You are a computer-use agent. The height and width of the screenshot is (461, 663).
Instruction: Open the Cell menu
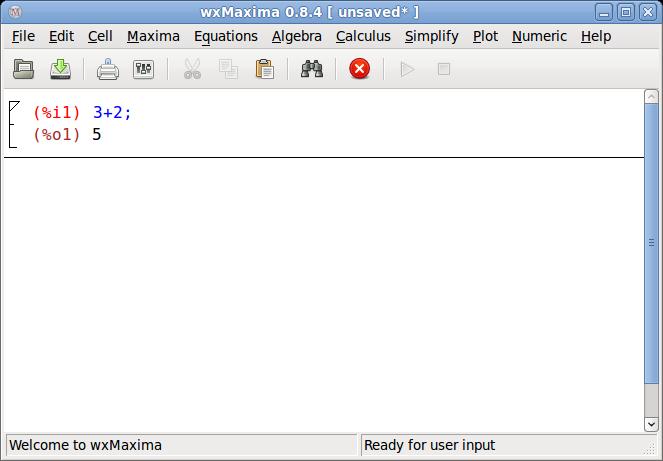click(100, 36)
